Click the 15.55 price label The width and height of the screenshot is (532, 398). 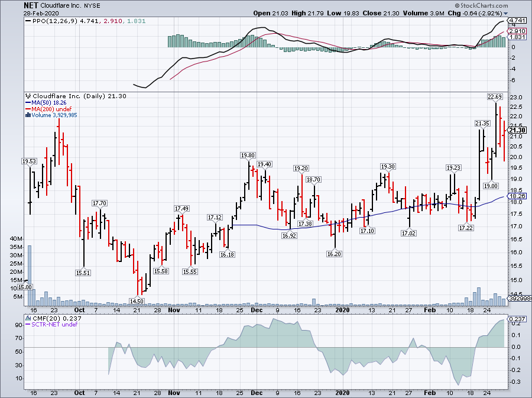pos(190,272)
